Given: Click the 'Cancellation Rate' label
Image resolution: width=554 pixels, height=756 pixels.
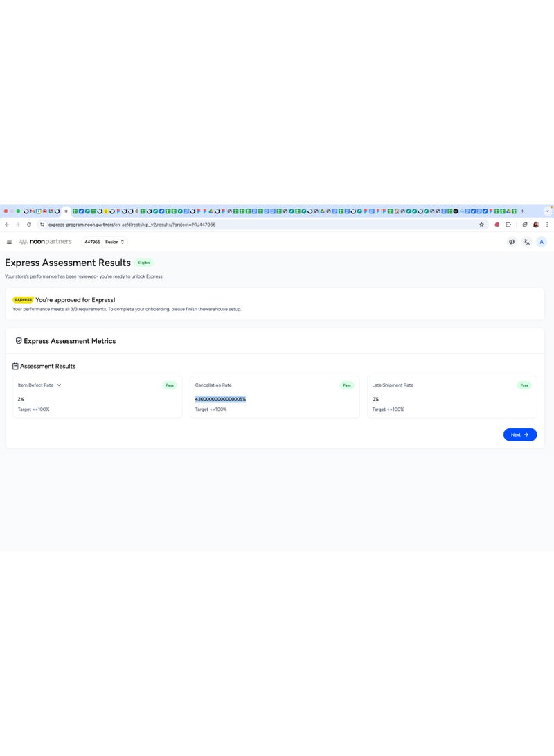Looking at the screenshot, I should [x=213, y=385].
